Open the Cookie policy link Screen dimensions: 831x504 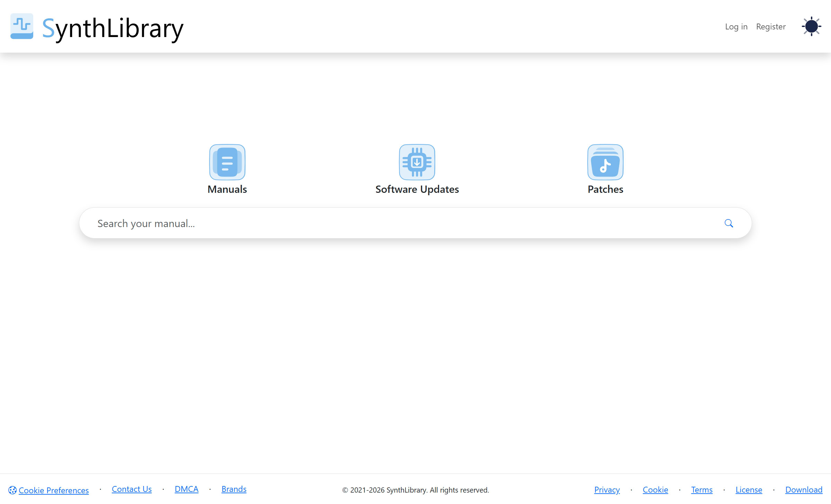(655, 490)
